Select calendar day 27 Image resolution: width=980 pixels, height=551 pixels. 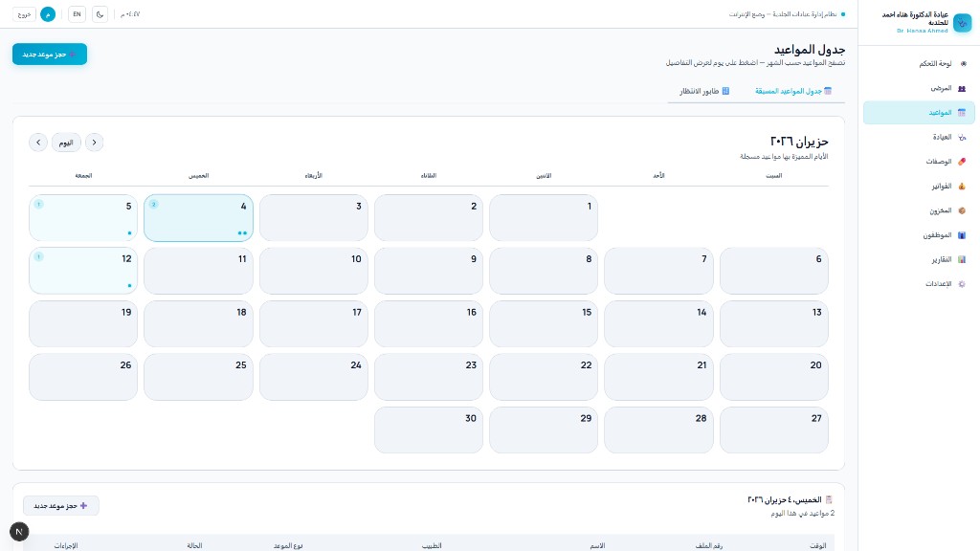(773, 430)
